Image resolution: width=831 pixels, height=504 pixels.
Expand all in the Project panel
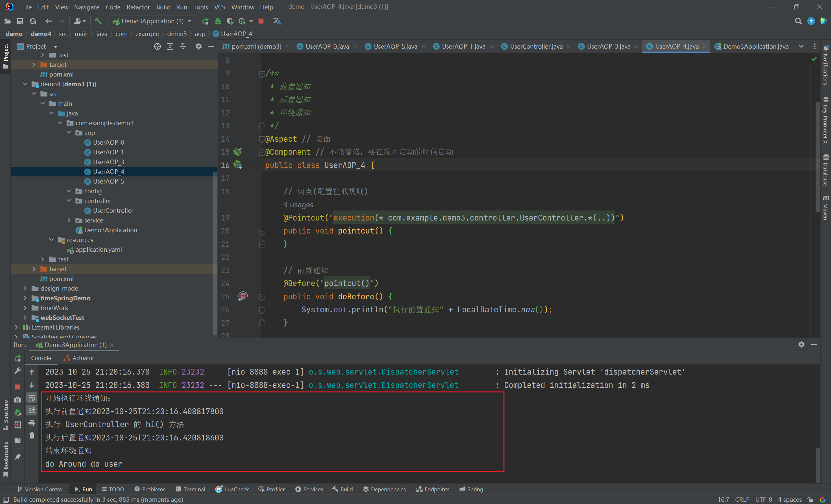point(170,46)
